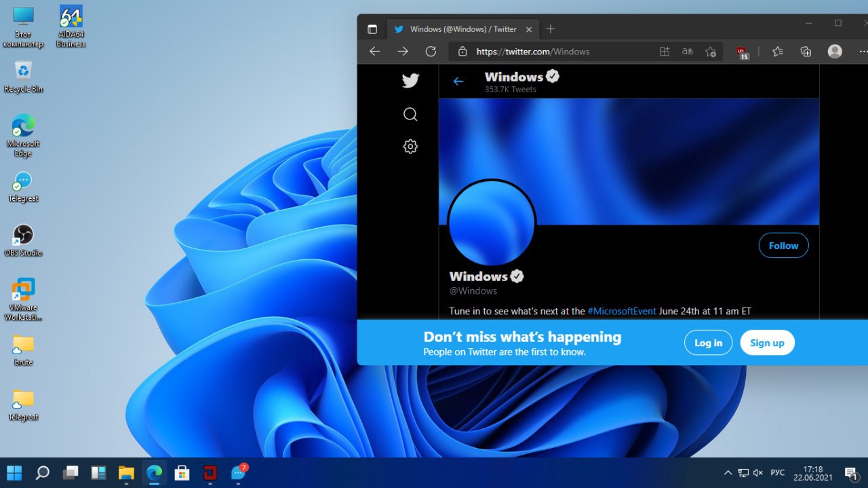
Task: Add this page to favorites
Action: pos(711,52)
